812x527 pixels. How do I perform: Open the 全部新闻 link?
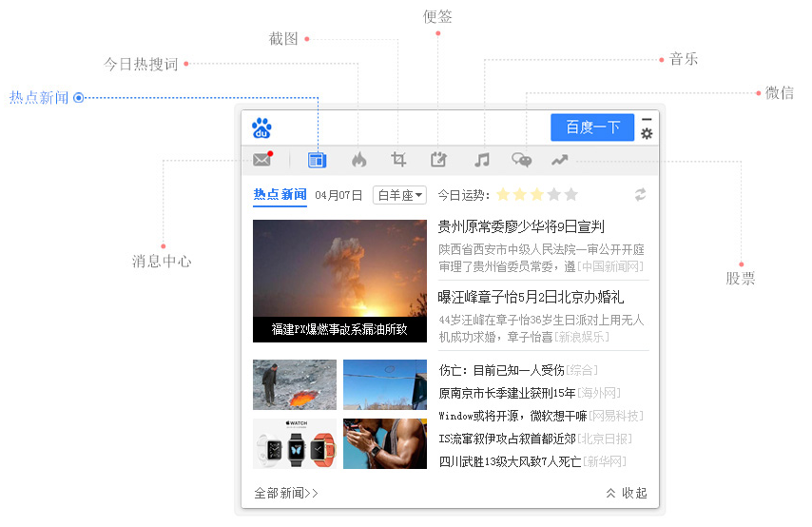click(286, 493)
